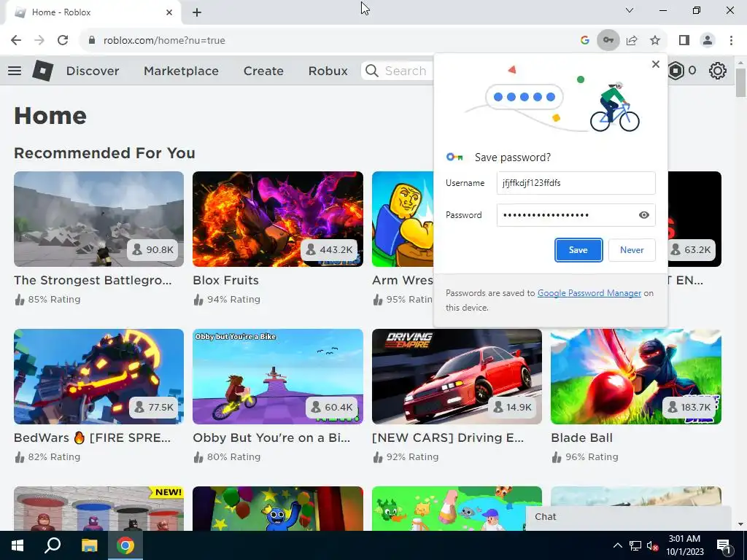Click the Blox Fruits title
Image resolution: width=747 pixels, height=560 pixels.
click(x=226, y=280)
